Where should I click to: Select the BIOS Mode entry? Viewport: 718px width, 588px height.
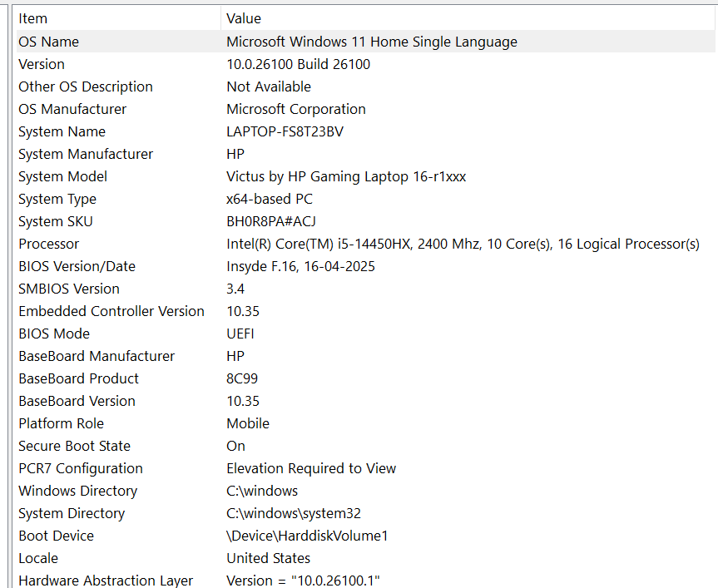tap(55, 334)
